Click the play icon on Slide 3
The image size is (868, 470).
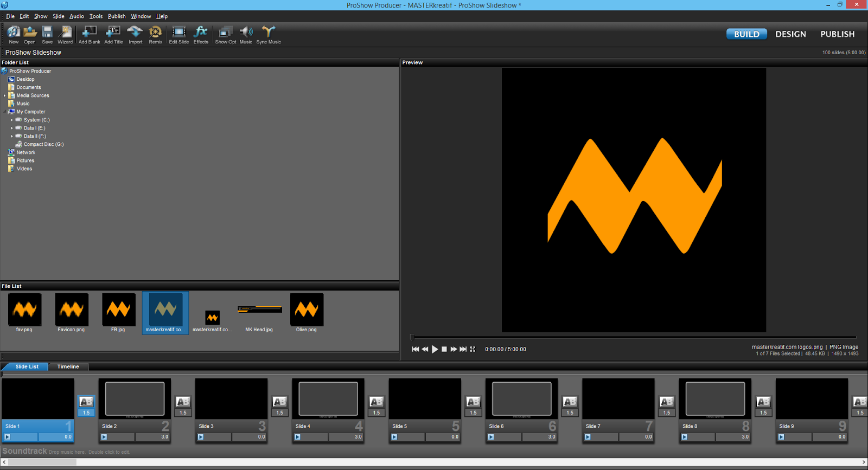tap(201, 437)
